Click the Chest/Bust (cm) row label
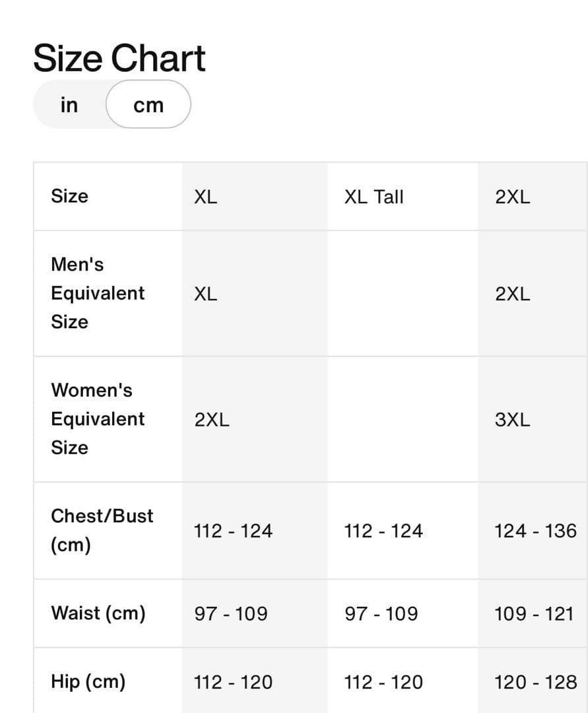Image resolution: width=588 pixels, height=713 pixels. click(x=102, y=530)
